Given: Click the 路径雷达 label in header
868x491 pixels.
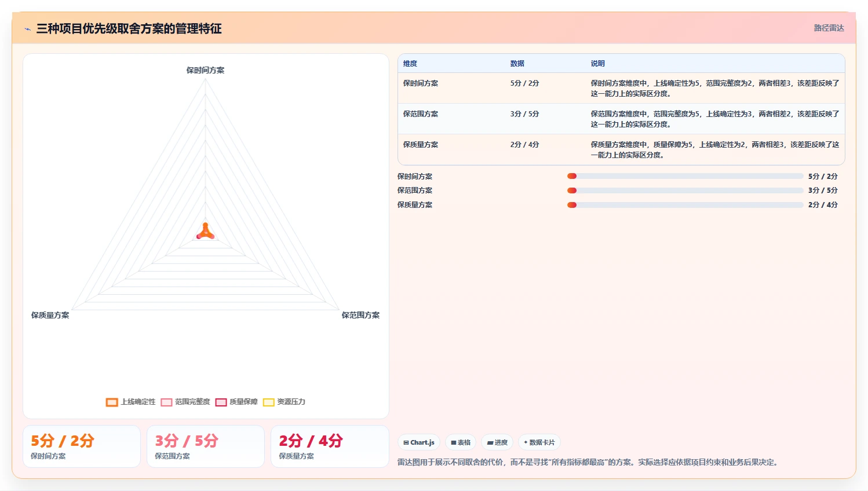Looking at the screenshot, I should click(829, 28).
